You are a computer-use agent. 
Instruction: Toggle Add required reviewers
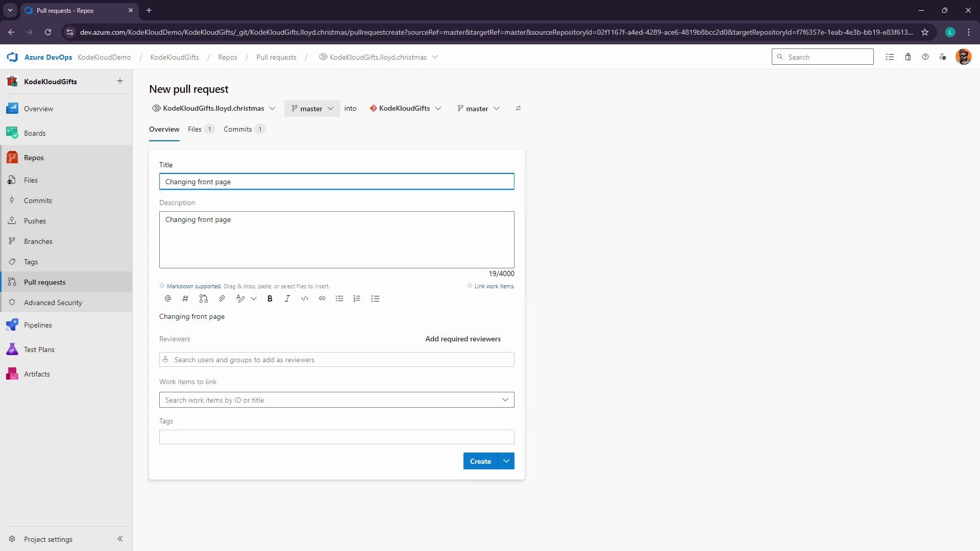tap(463, 339)
